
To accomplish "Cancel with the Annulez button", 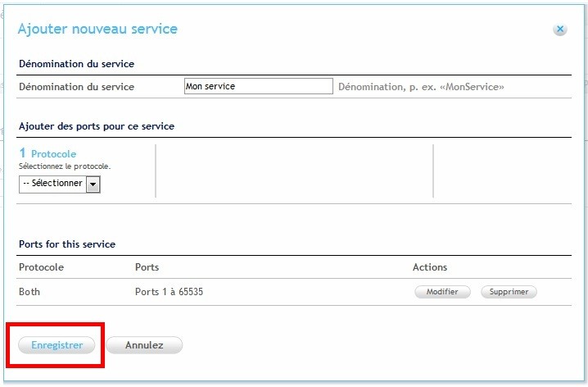I will tap(144, 345).
